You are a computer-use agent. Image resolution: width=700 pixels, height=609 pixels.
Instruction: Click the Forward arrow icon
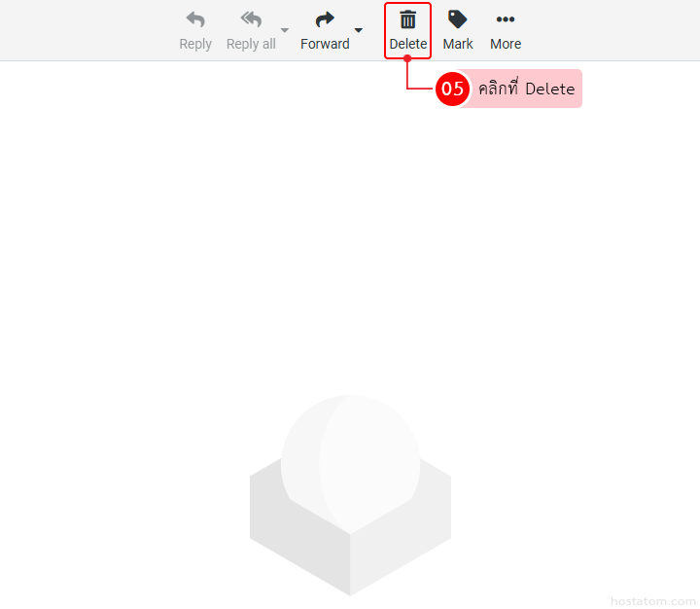tap(325, 19)
